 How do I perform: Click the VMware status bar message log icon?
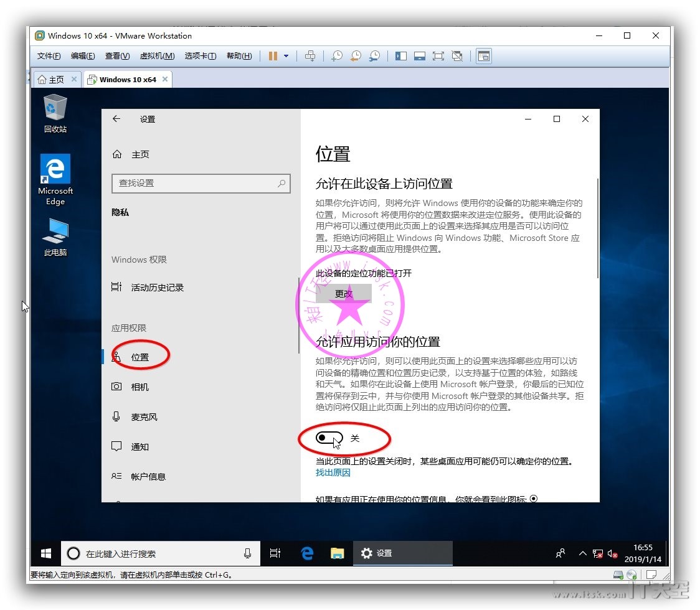pyautogui.click(x=651, y=575)
